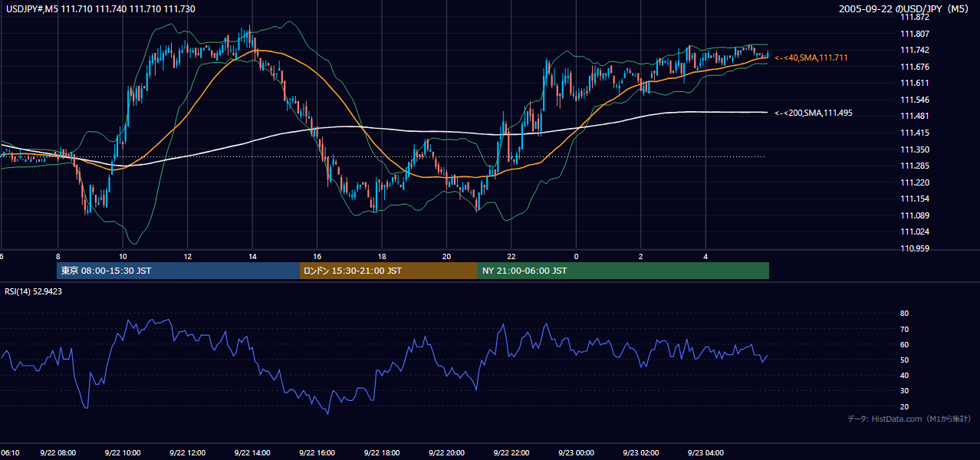Click the 111.024 price axis label
980x460 pixels.
(x=915, y=232)
